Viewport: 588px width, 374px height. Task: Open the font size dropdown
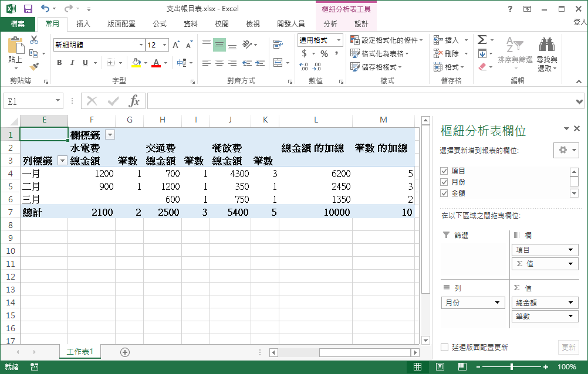coord(164,45)
